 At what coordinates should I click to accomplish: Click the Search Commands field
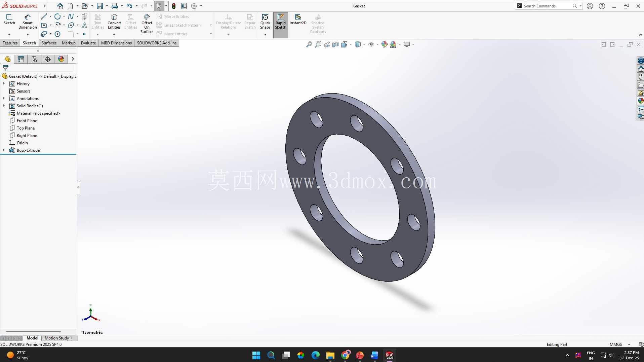pos(548,6)
